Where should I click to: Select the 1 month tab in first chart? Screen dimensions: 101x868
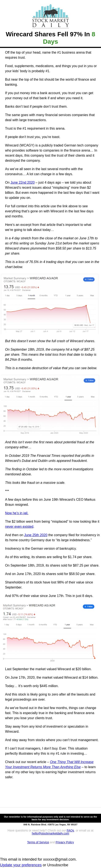pyautogui.click(x=32, y=296)
